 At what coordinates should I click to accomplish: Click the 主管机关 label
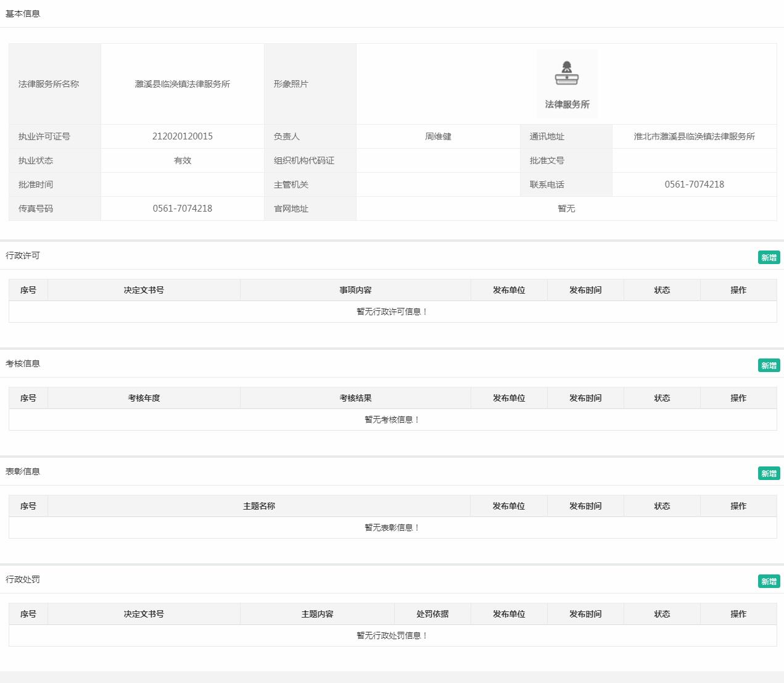point(291,184)
